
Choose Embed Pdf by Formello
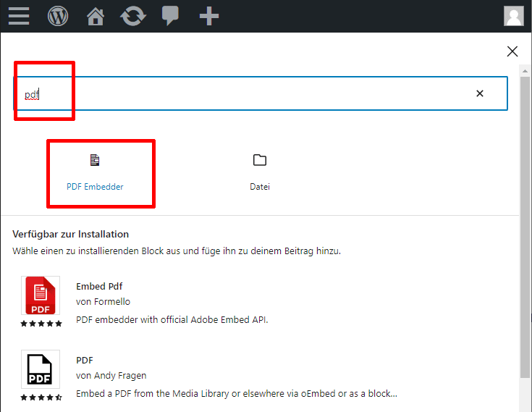click(x=172, y=302)
